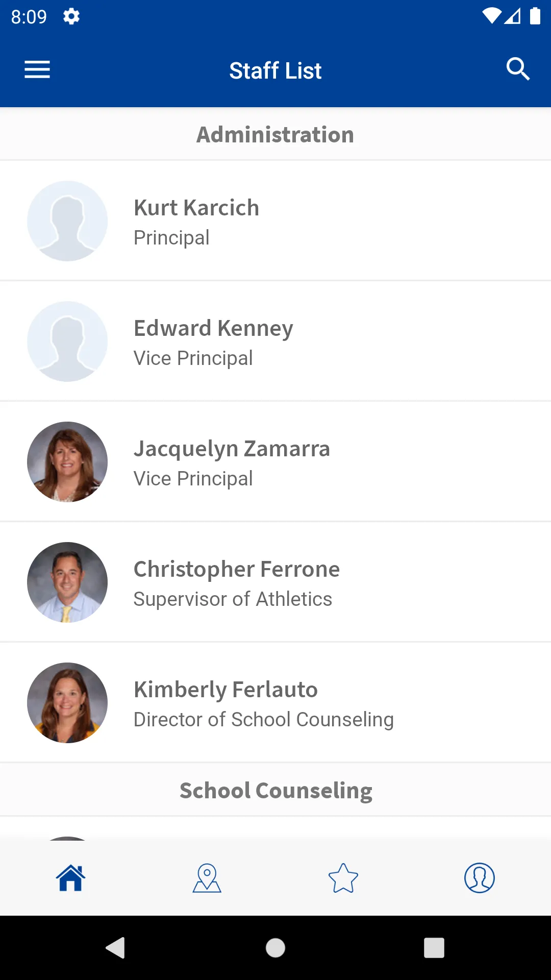The image size is (551, 980).
Task: Tap Kimberly Ferlauto's profile photo
Action: click(67, 702)
